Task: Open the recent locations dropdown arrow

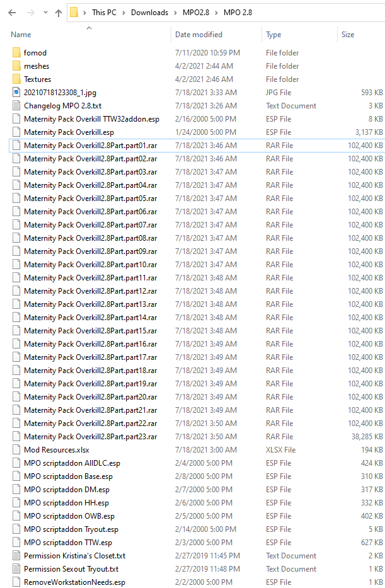Action: tap(45, 13)
